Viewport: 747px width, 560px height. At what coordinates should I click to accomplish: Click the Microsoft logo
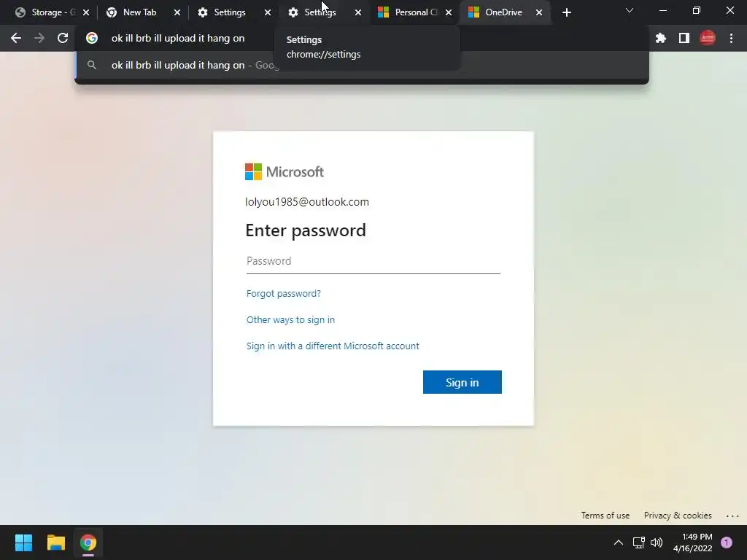[285, 172]
